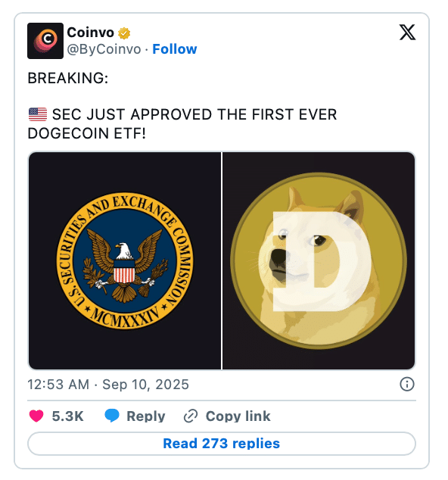448x480 pixels.
Task: Click the US flag emoji
Action: pos(38,114)
